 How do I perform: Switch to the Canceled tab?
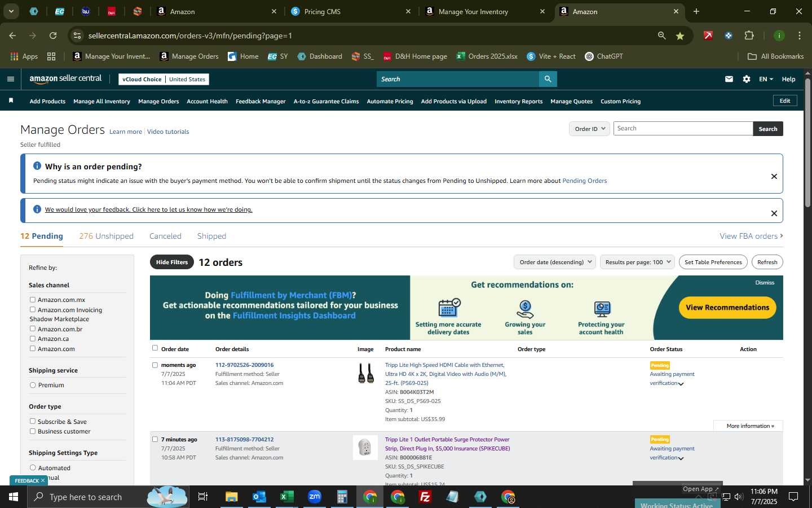click(x=165, y=236)
